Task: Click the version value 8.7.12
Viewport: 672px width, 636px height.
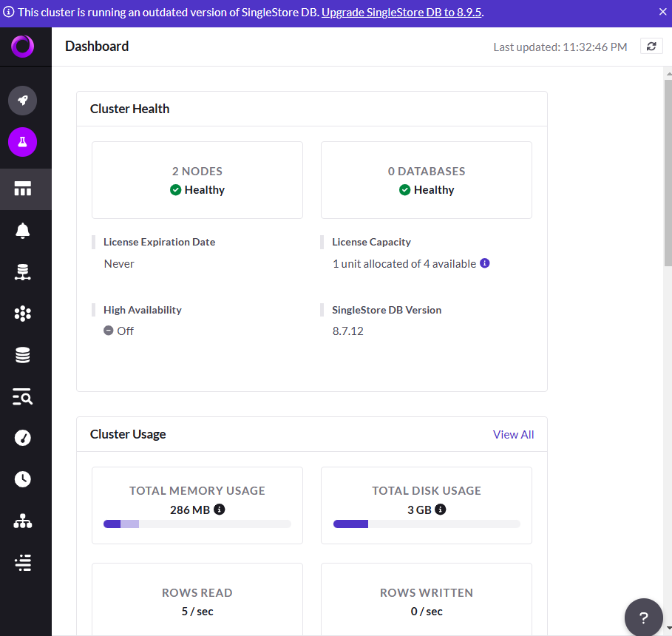Action: point(347,331)
